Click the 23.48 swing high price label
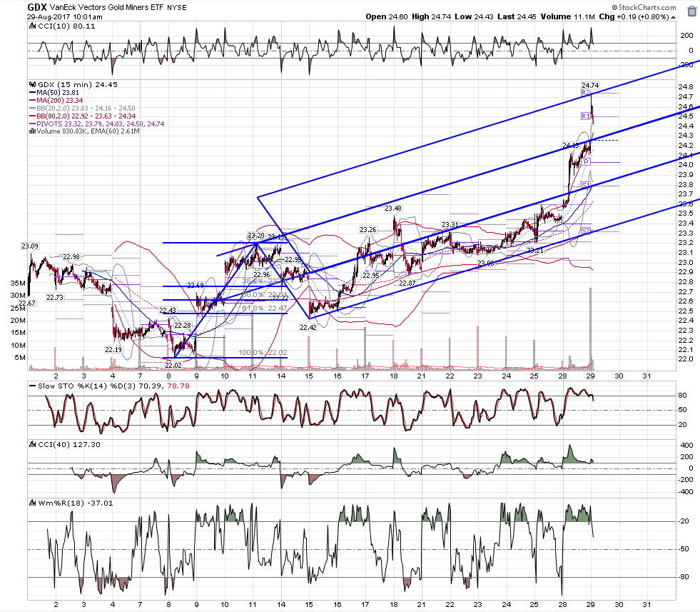The width and height of the screenshot is (700, 612). point(393,209)
